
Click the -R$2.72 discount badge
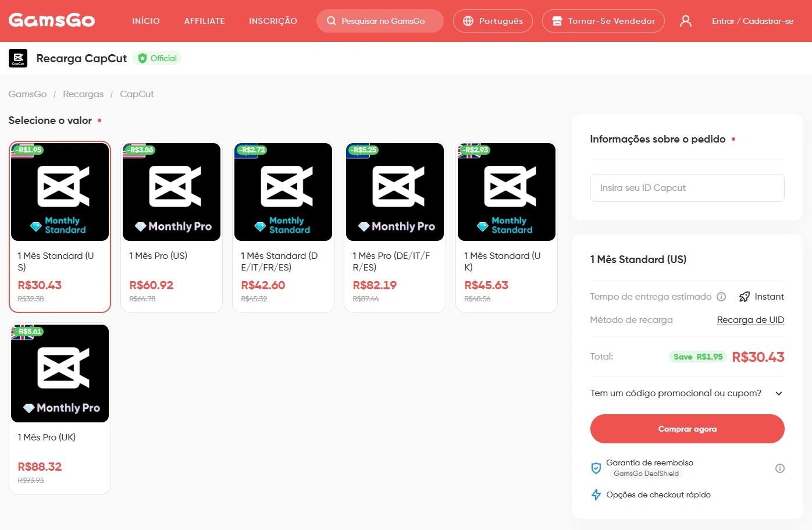(252, 150)
